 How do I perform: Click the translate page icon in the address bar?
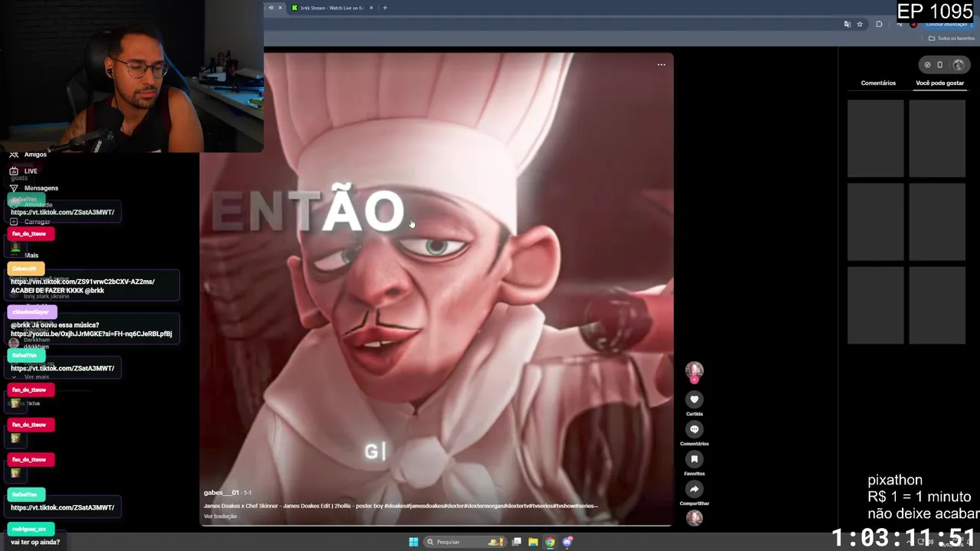pyautogui.click(x=847, y=24)
